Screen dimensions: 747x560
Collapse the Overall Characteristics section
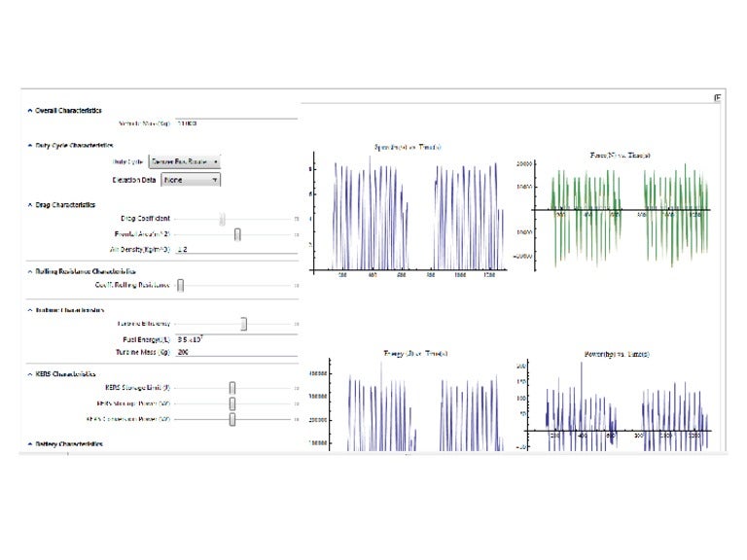[x=29, y=111]
